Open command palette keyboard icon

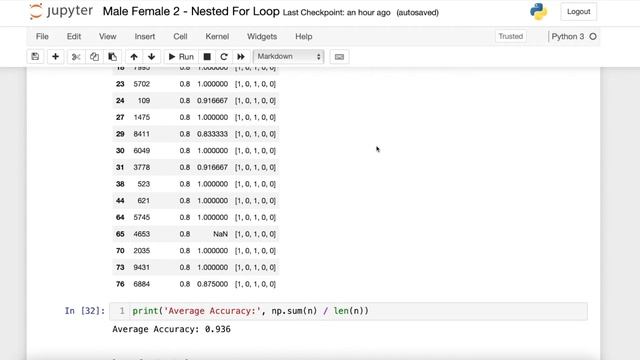point(339,57)
